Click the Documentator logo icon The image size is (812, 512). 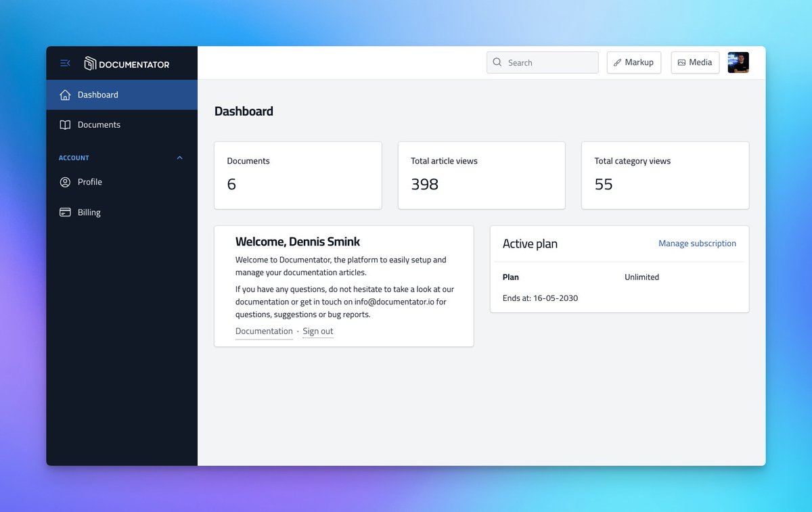pyautogui.click(x=91, y=64)
